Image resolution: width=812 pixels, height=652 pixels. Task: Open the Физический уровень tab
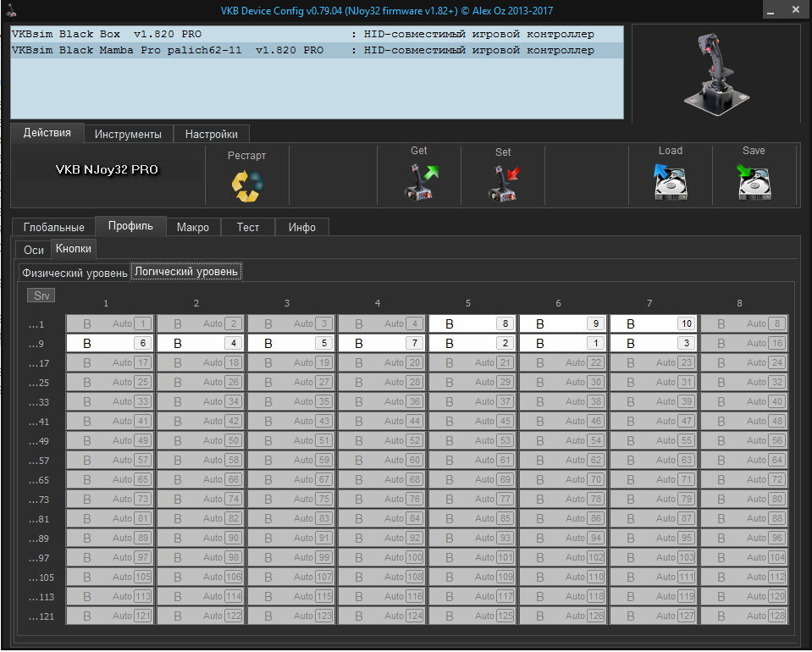(x=75, y=273)
